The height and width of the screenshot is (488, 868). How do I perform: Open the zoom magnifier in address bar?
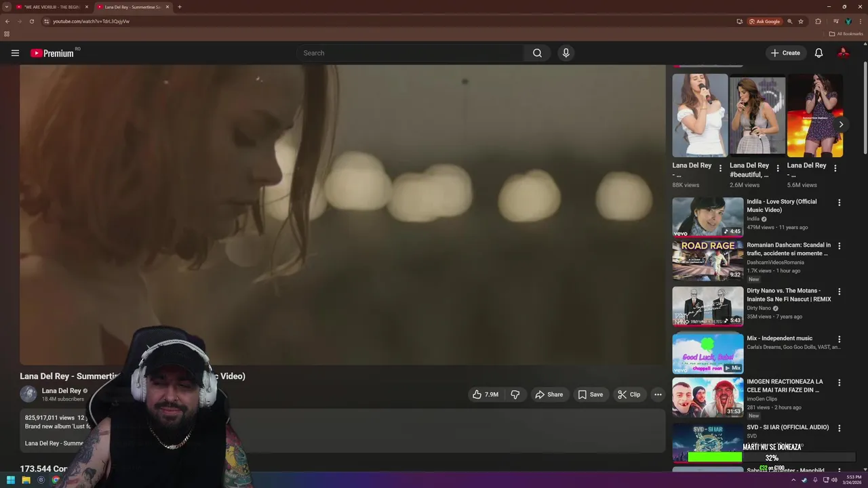[789, 21]
